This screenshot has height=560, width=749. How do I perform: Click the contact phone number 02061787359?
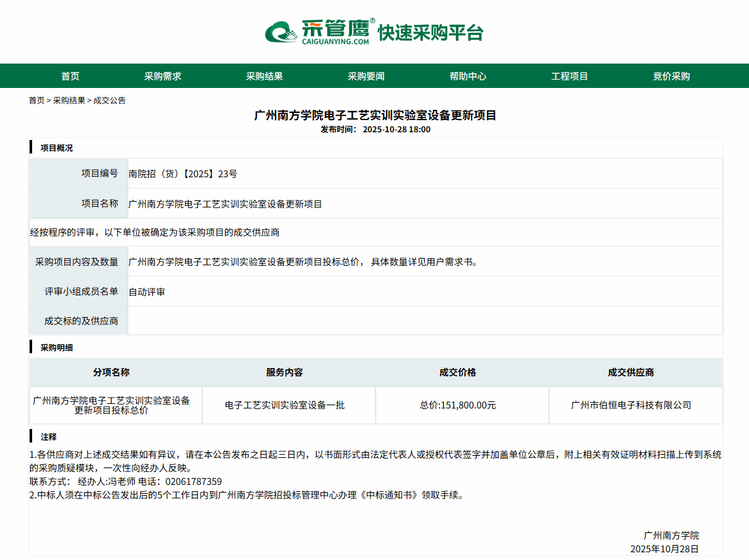193,482
